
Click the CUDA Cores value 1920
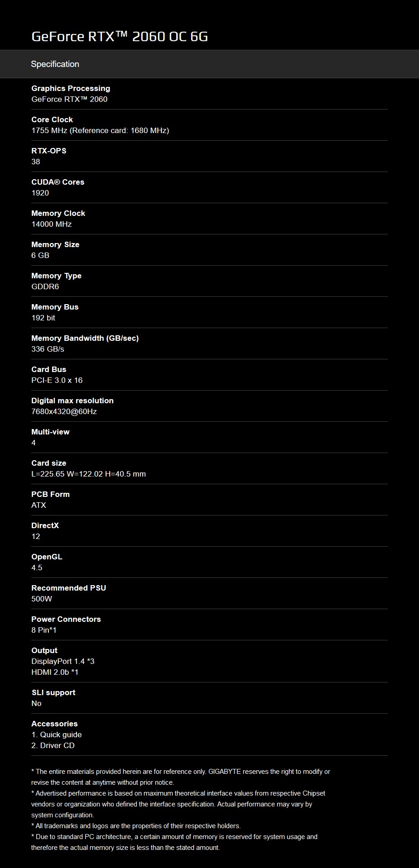pos(40,193)
